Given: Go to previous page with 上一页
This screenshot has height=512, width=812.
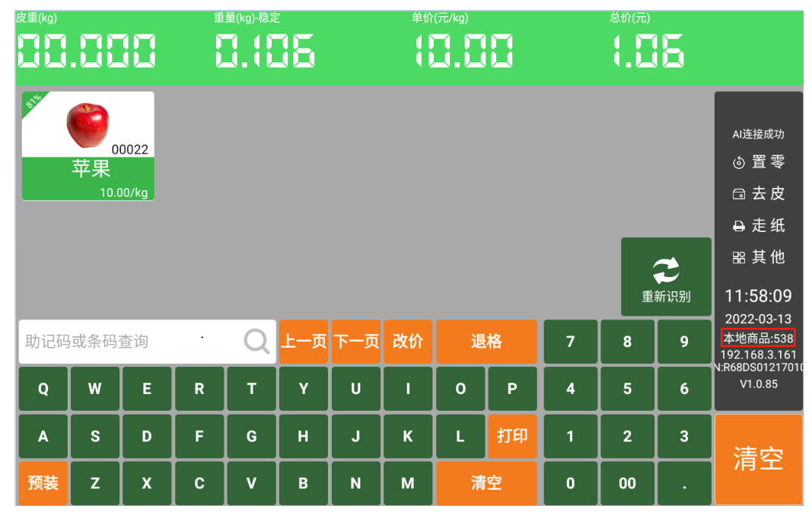Looking at the screenshot, I should [x=304, y=341].
